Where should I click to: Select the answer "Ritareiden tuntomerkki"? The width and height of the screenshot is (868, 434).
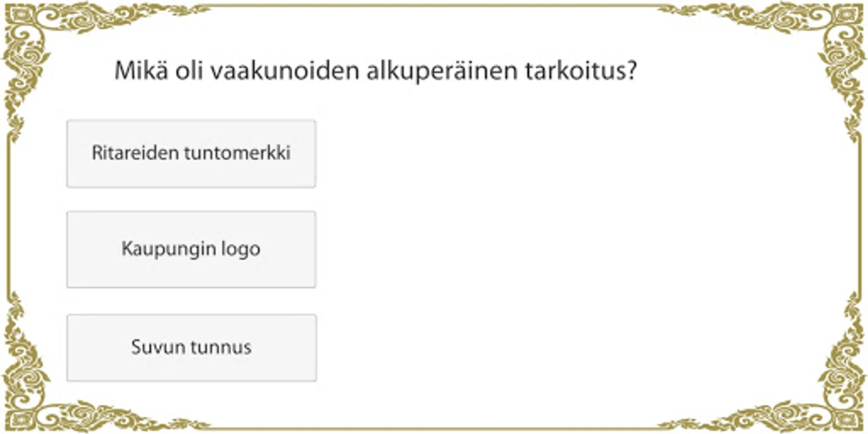(x=191, y=153)
